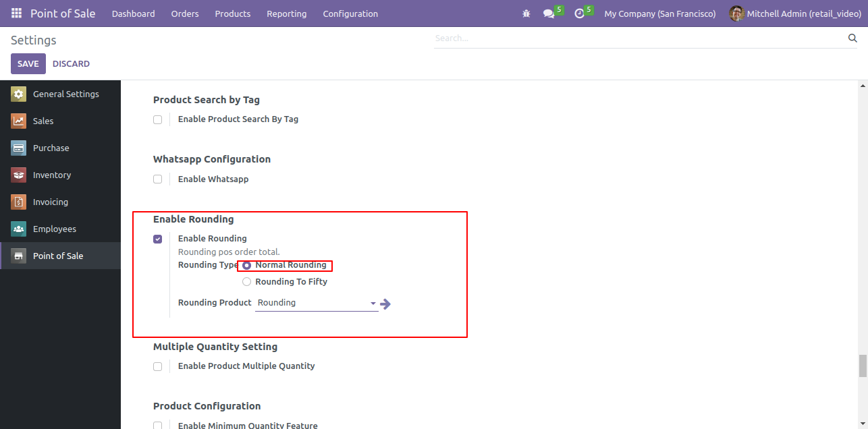Tick Enable Minimum Quantity Feature checkbox
The image size is (868, 429).
coord(157,426)
